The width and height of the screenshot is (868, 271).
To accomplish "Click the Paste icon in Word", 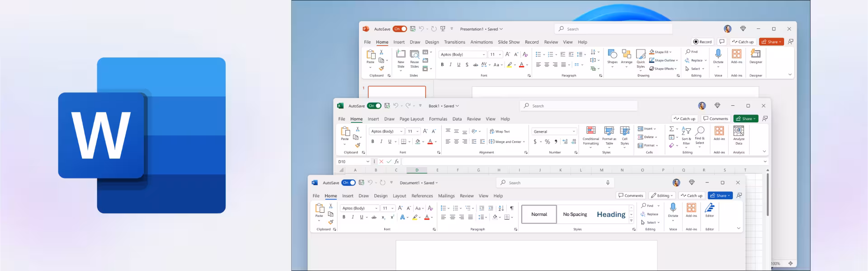I will click(320, 208).
